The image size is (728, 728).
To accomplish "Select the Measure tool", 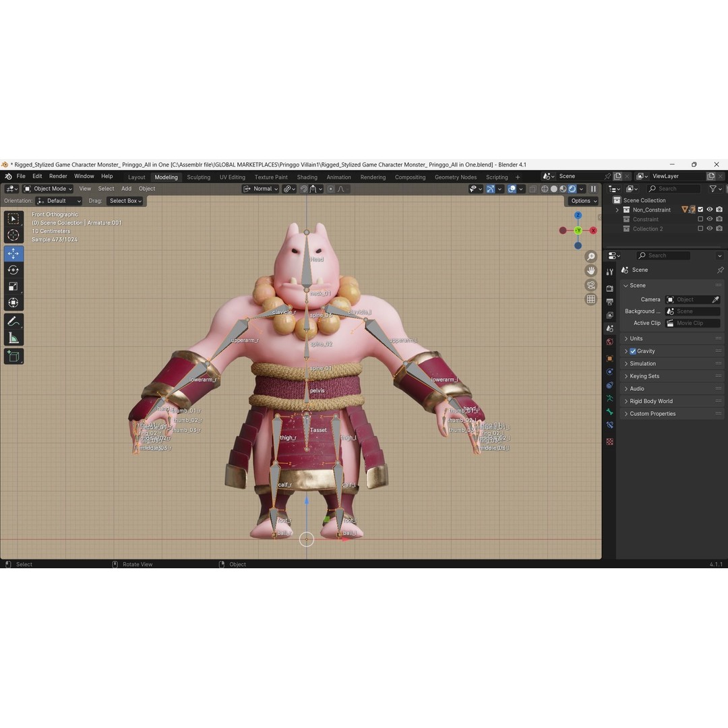I will click(x=13, y=338).
